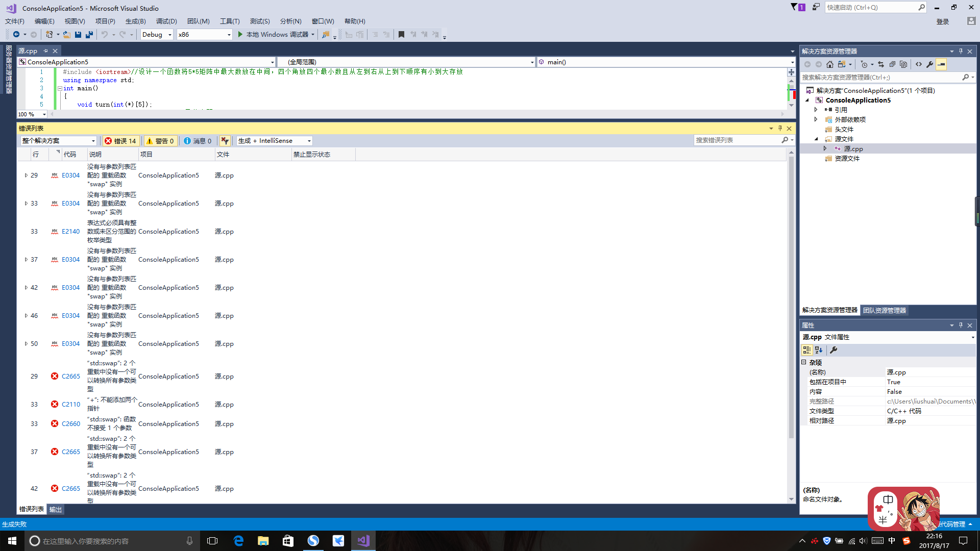Click the feedback icon next to Quick Launch

tap(816, 7)
